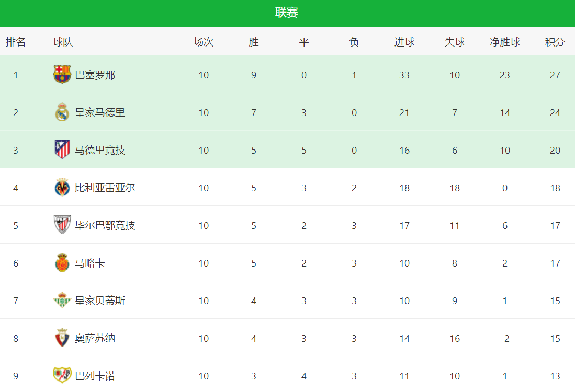Select the Atletico Madrid badge icon
This screenshot has width=575, height=392.
pyautogui.click(x=62, y=149)
